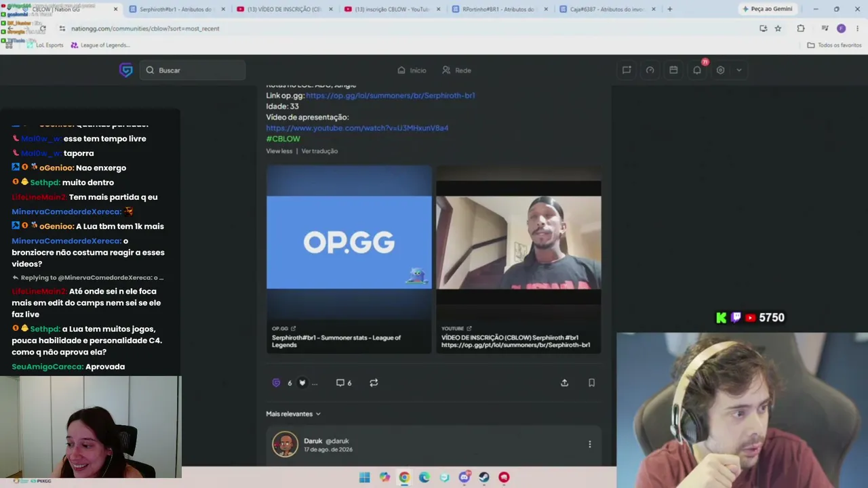
Task: Click the Buscar search field
Action: pyautogui.click(x=193, y=70)
